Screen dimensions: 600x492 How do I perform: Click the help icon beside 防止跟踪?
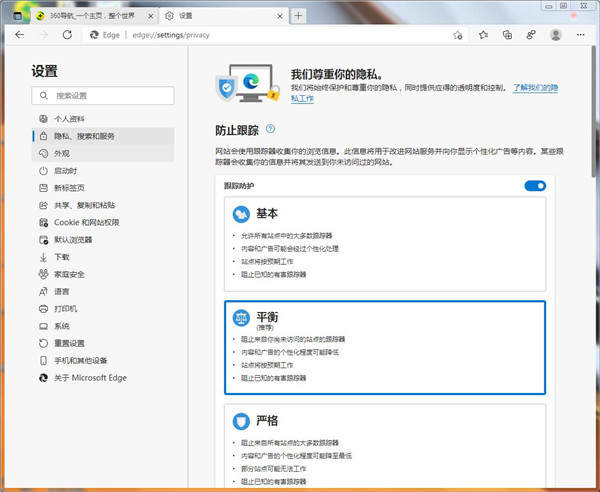(x=270, y=130)
